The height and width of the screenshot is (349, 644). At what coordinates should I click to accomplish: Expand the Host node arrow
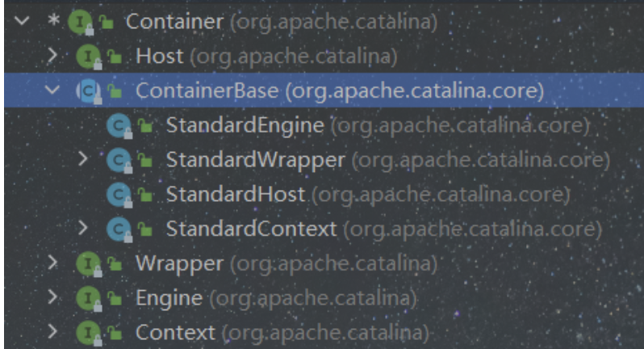52,57
